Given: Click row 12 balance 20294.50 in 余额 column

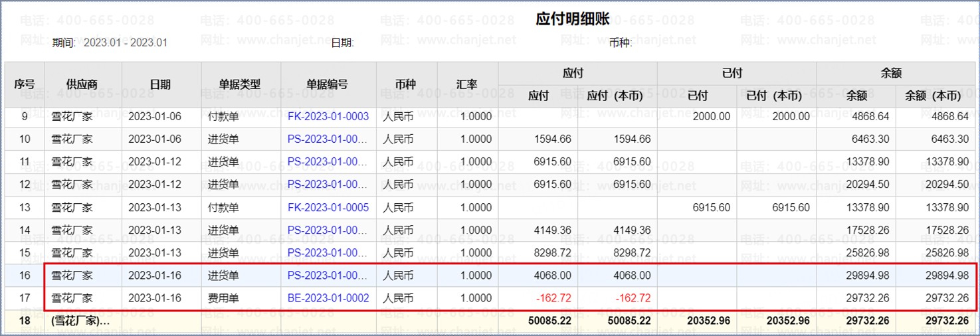Looking at the screenshot, I should click(x=868, y=185).
